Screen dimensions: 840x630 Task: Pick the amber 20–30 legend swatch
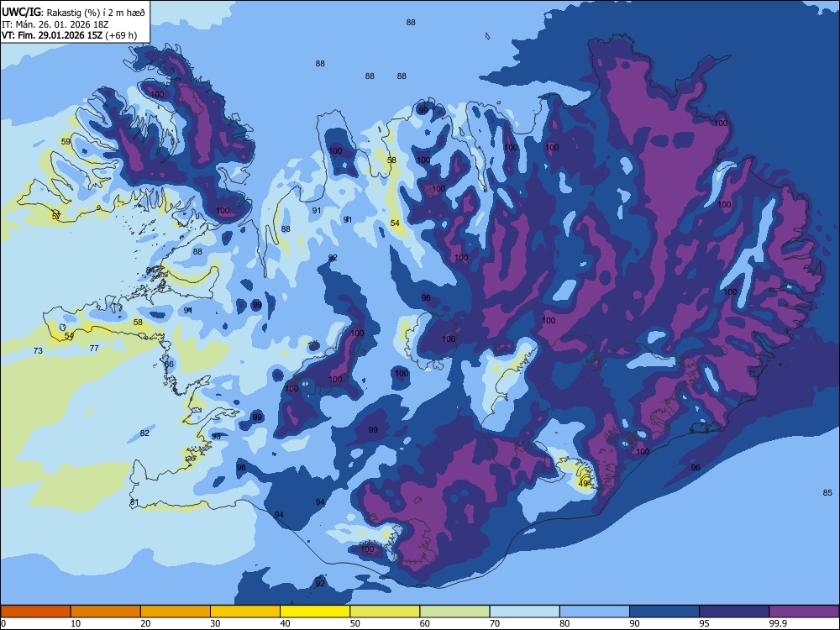click(176, 612)
